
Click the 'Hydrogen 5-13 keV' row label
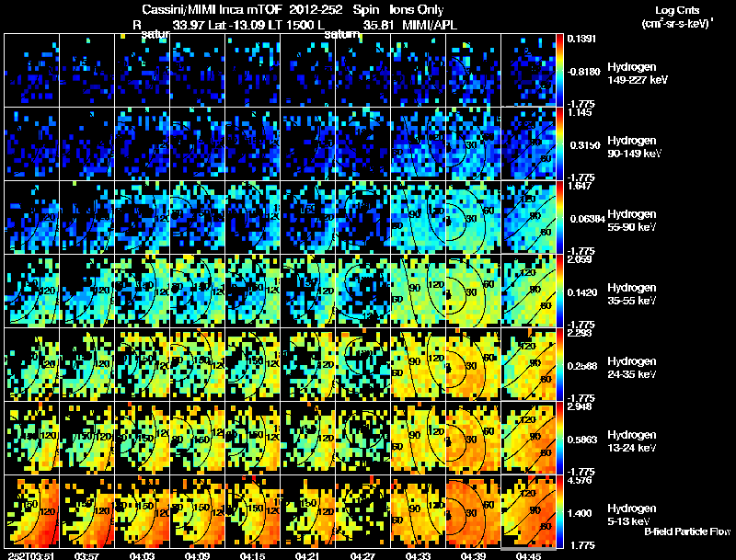632,515
